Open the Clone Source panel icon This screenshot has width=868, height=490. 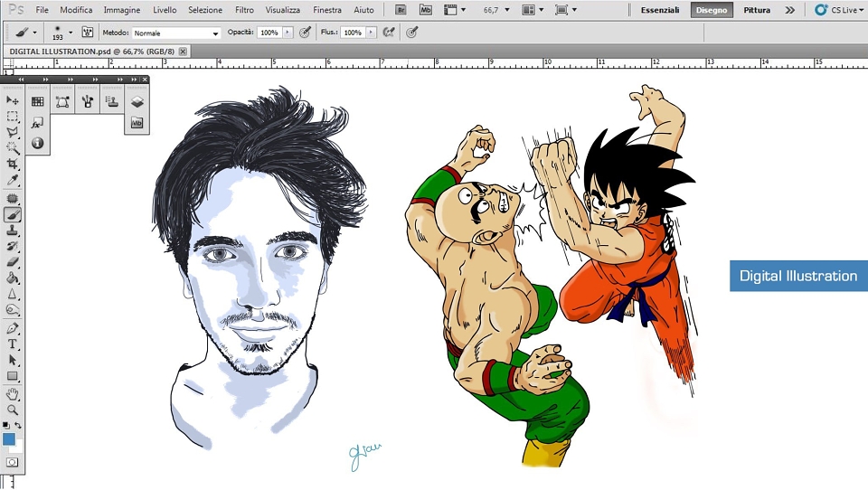pos(112,101)
